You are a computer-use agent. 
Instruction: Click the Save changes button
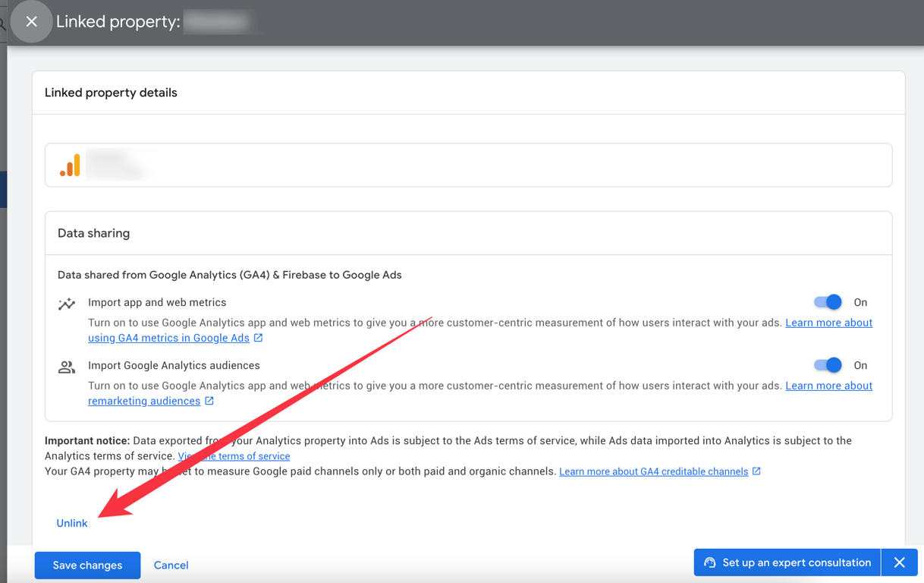pos(87,565)
